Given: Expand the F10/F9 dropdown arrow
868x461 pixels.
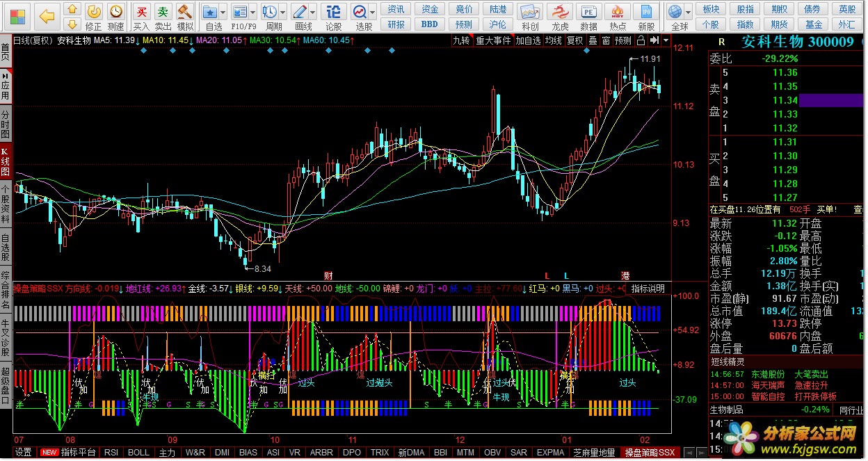Looking at the screenshot, I should [252, 13].
